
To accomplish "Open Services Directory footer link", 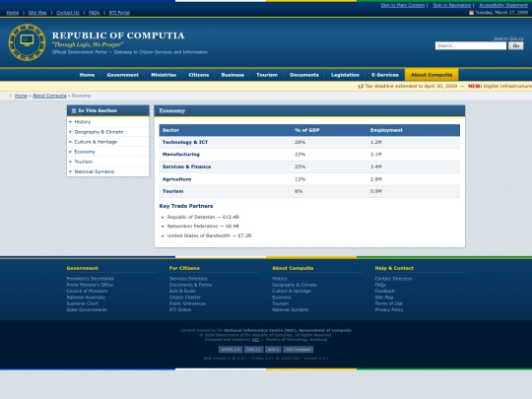I will (x=188, y=279).
